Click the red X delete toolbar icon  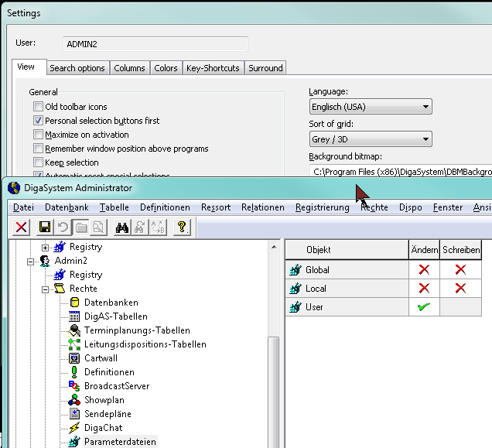click(22, 227)
